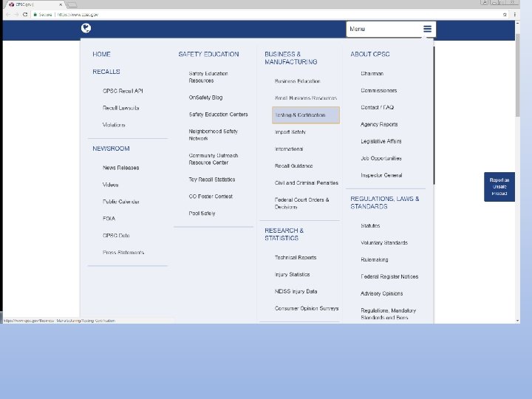Image resolution: width=532 pixels, height=399 pixels.
Task: Select CPSC Recall API link
Action: click(123, 91)
